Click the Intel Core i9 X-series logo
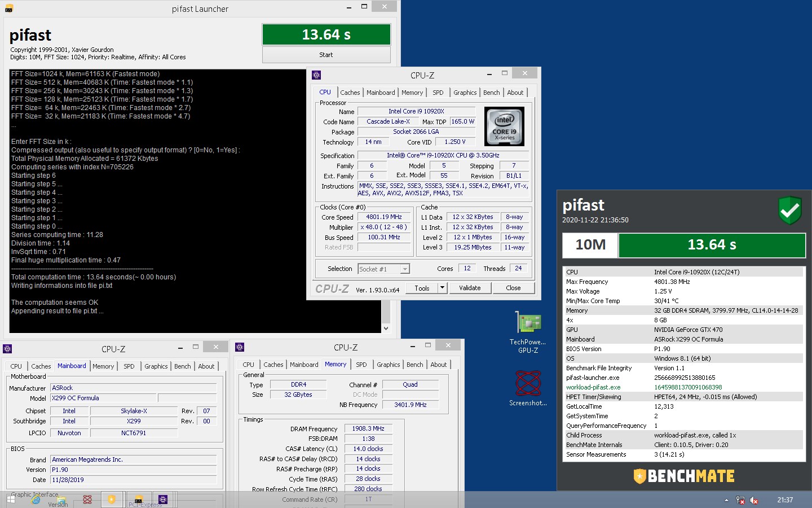 tap(504, 128)
